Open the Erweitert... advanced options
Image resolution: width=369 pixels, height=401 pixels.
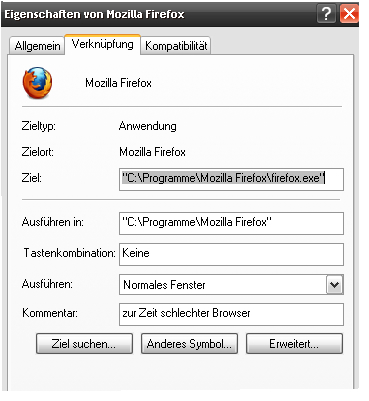coord(294,344)
